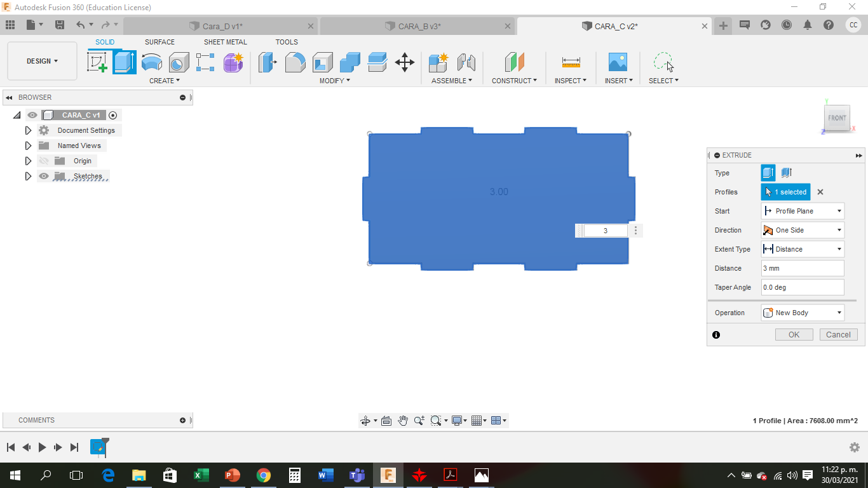Select the Offset Plane construct tool
This screenshot has height=488, width=868.
[x=515, y=62]
